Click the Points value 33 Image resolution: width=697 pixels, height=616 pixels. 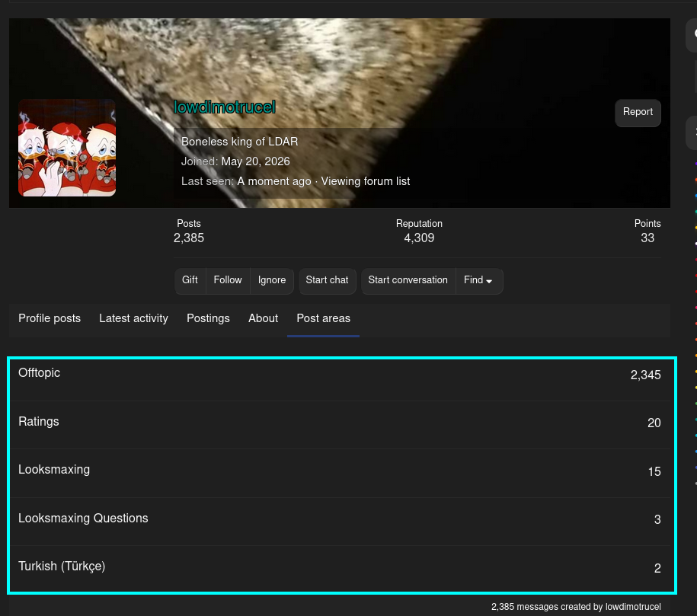coord(647,238)
